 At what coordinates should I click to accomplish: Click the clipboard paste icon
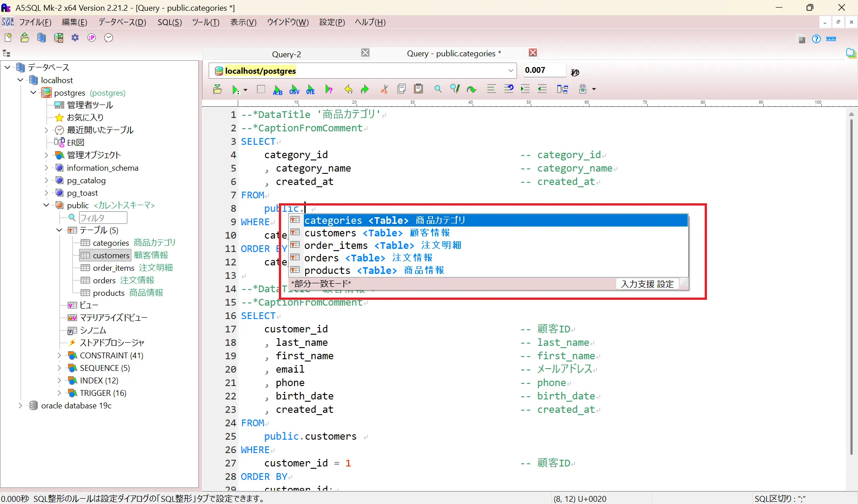418,89
